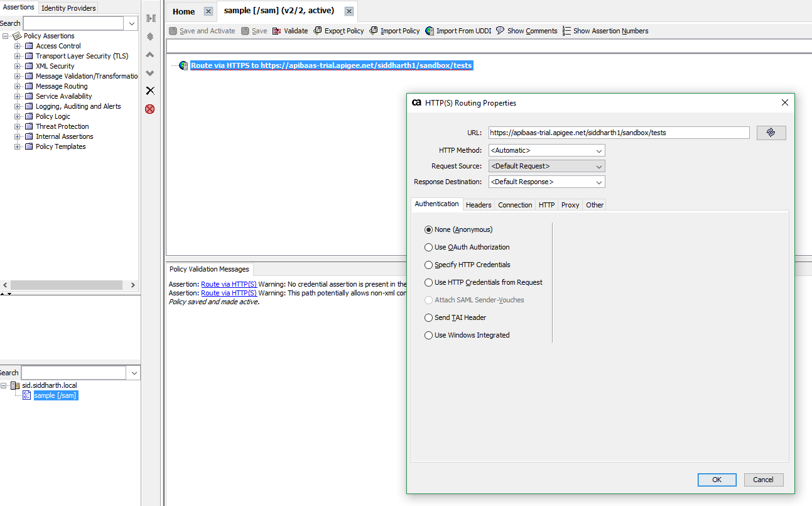Select Use Windows Integrated radio option
This screenshot has width=812, height=506.
(429, 336)
